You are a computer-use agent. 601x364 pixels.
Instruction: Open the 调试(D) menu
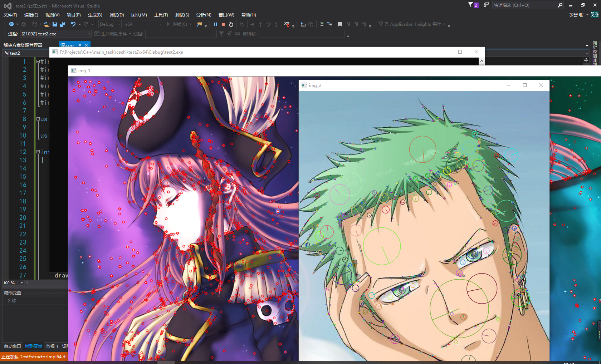[117, 15]
